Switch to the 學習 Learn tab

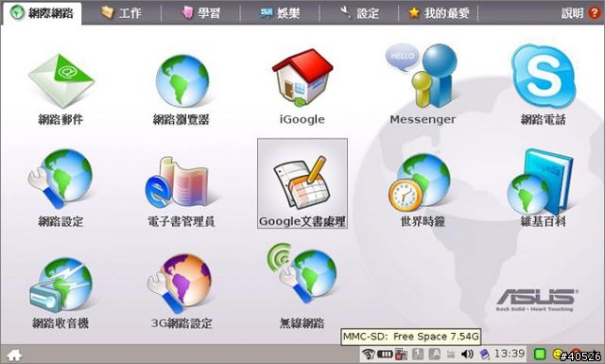click(200, 13)
